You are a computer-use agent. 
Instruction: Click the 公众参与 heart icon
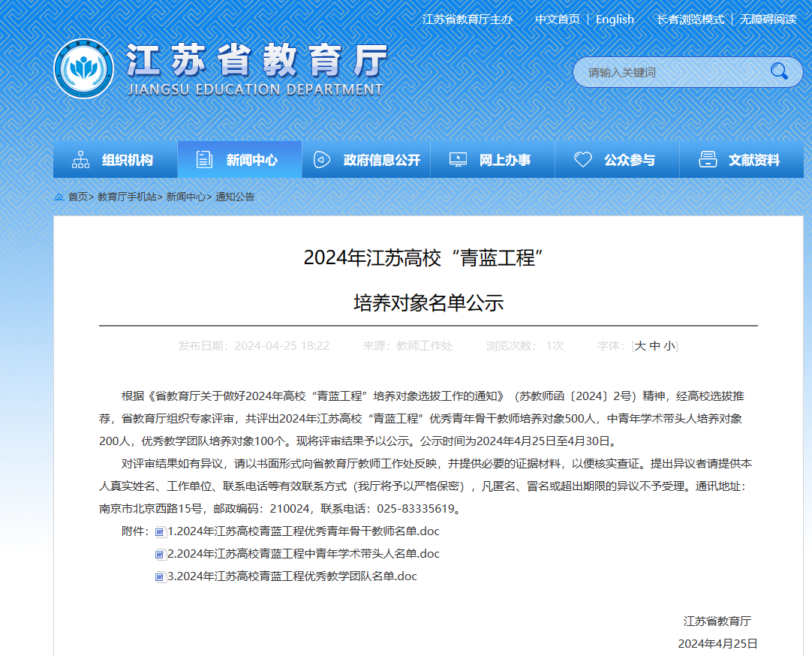click(582, 160)
